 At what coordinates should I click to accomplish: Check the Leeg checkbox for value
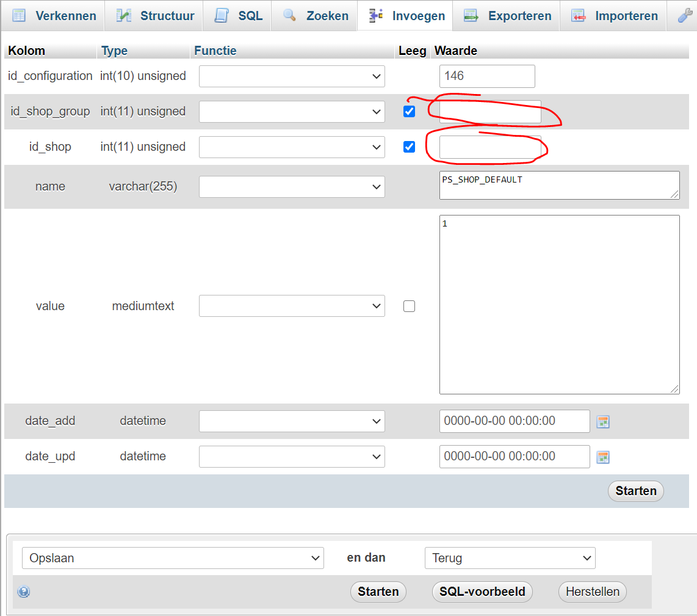point(410,306)
